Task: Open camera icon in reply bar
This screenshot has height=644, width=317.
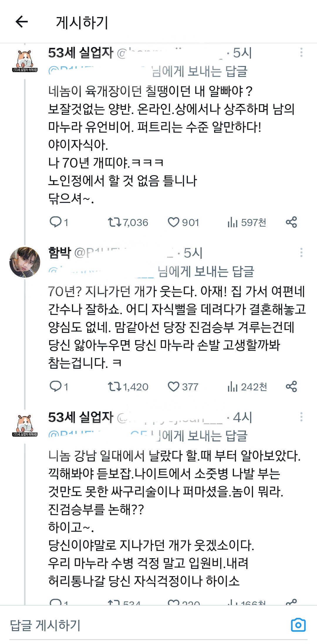Action: (x=298, y=625)
